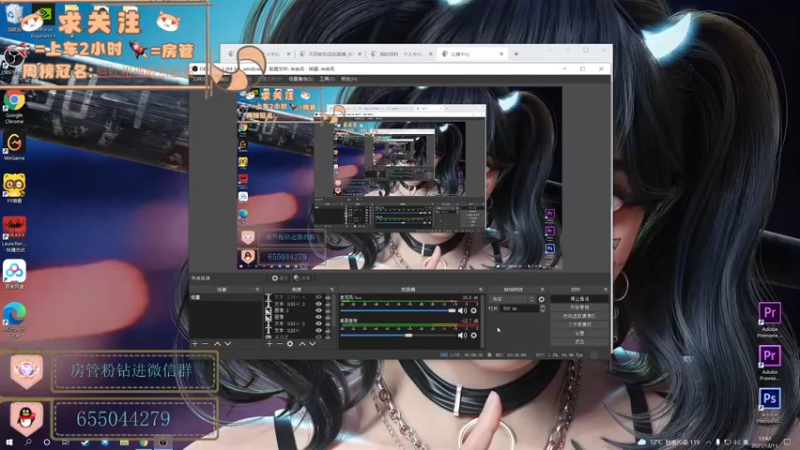This screenshot has height=450, width=800.
Task: Remove selected source with minus icon
Action: tap(280, 344)
